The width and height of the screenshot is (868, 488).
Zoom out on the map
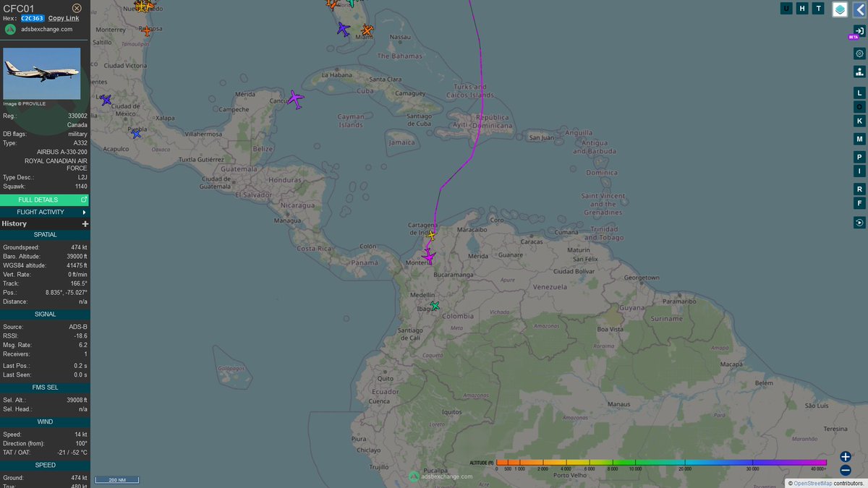[846, 470]
